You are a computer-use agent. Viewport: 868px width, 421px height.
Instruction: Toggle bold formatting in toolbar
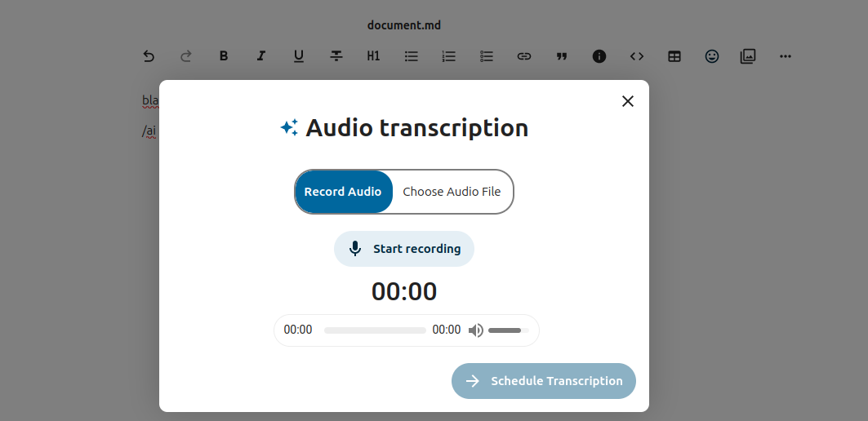pos(224,56)
